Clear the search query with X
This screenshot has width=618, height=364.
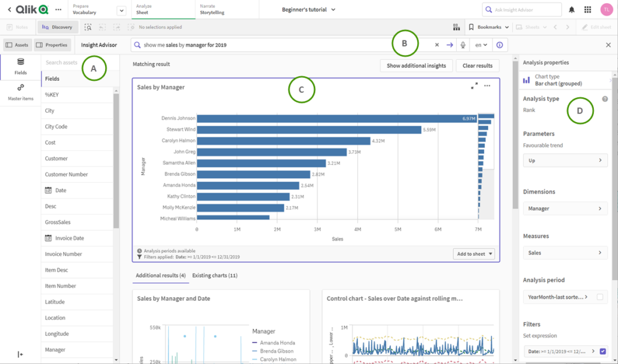coord(437,45)
